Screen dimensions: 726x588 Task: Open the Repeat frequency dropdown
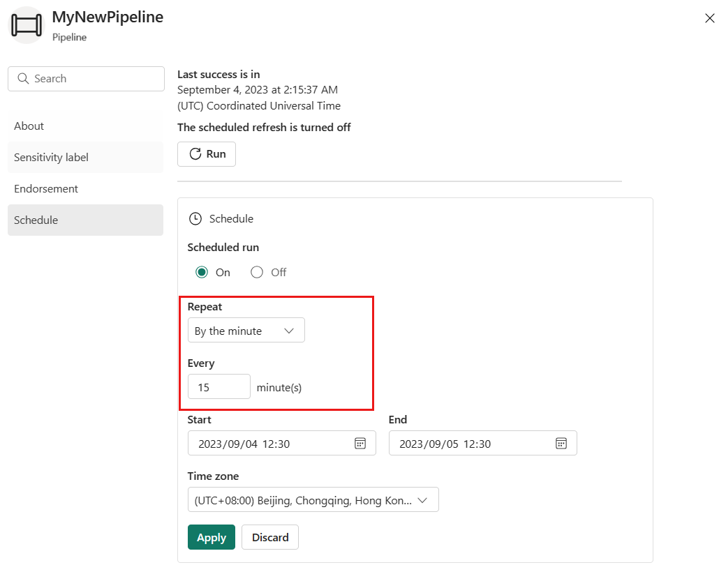click(246, 331)
